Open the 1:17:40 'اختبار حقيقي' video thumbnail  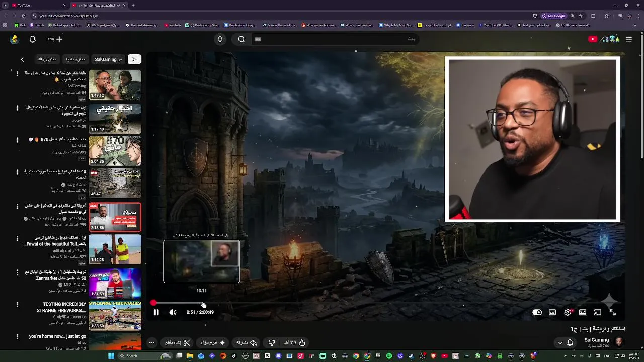tap(115, 118)
